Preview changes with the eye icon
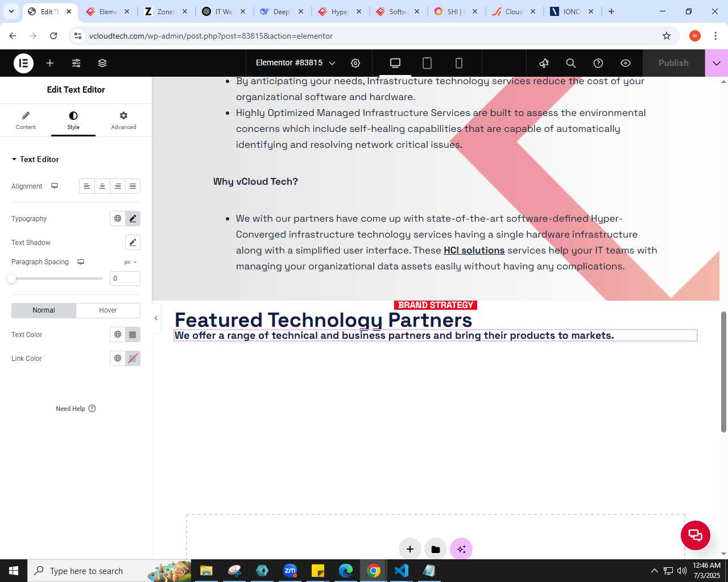Image resolution: width=728 pixels, height=582 pixels. (x=626, y=63)
